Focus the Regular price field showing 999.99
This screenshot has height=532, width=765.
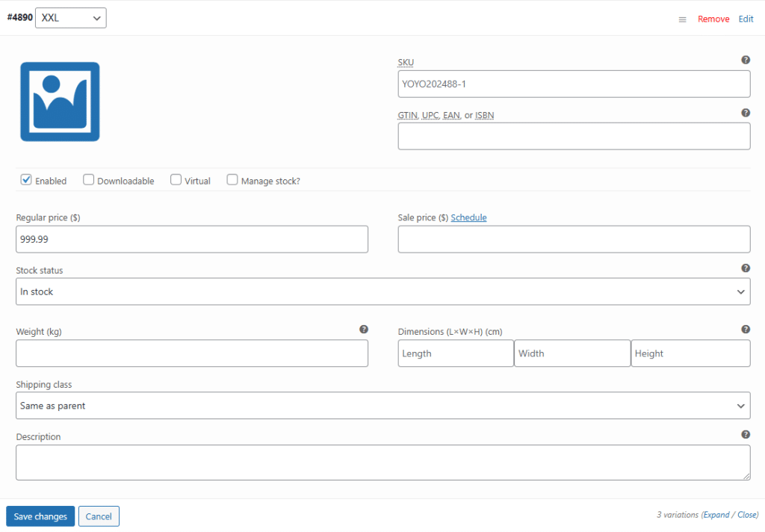[192, 239]
